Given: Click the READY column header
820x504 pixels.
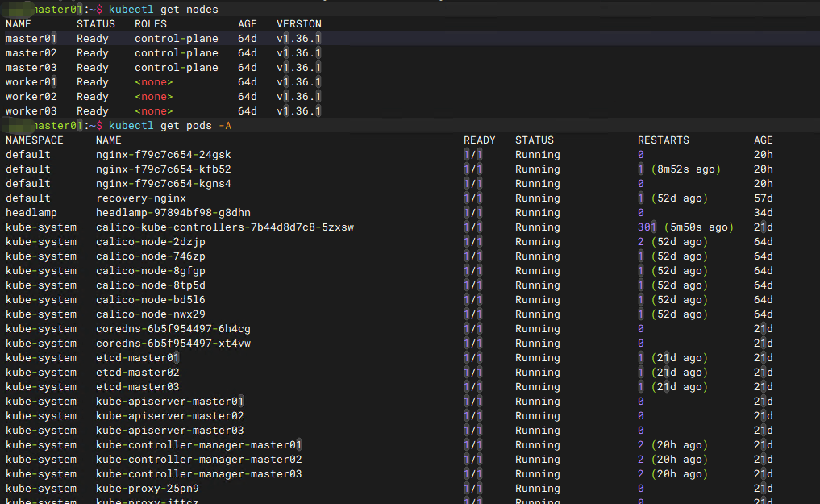Looking at the screenshot, I should (480, 140).
